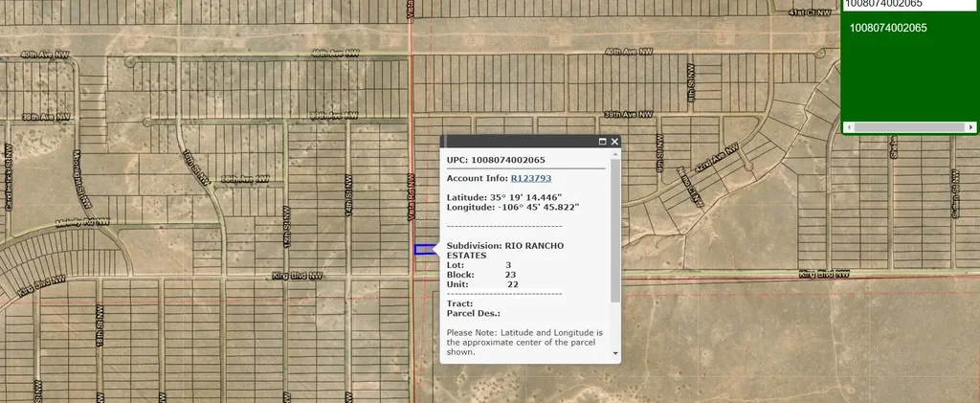Click the popup's dark title bar
The width and height of the screenshot is (980, 403).
tap(517, 142)
